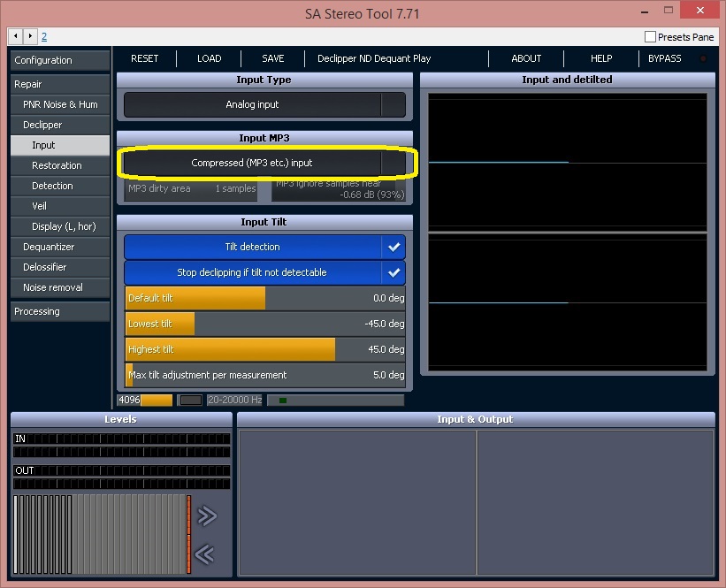Image resolution: width=726 pixels, height=588 pixels.
Task: Toggle the Analog input option
Action: pos(264,104)
